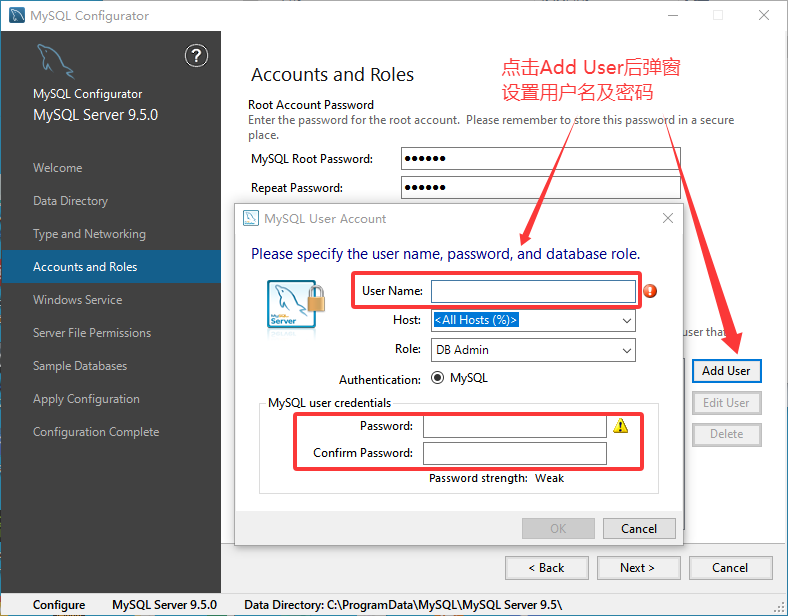
Task: Click the Delete button
Action: pyautogui.click(x=726, y=435)
